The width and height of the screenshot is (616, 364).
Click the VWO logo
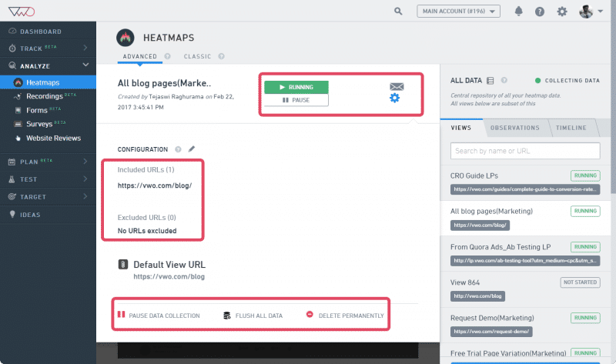pyautogui.click(x=22, y=12)
